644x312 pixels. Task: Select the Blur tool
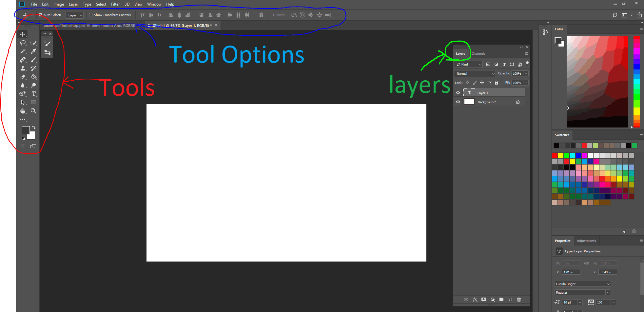click(23, 85)
